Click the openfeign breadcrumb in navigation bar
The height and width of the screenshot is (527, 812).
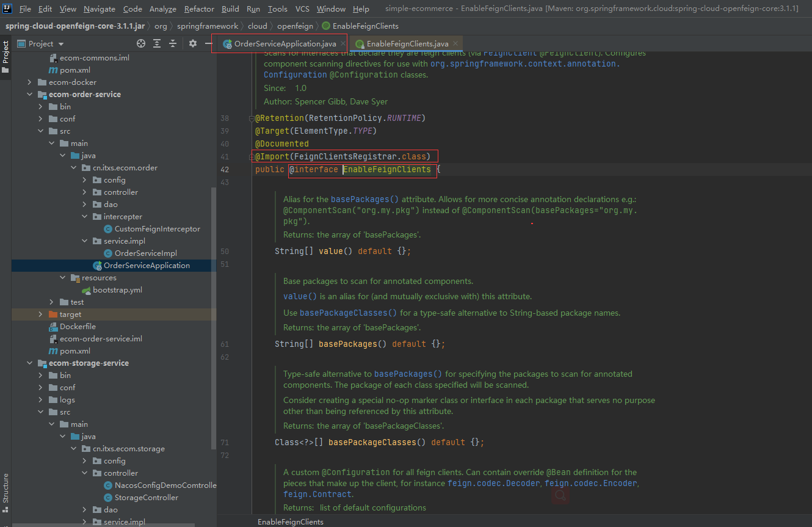pos(295,26)
